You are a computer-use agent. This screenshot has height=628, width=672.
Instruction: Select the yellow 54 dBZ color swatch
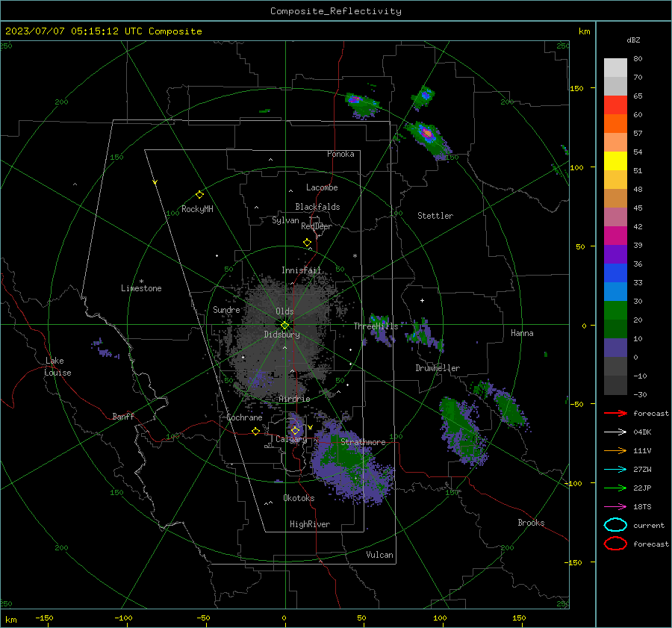tap(615, 161)
